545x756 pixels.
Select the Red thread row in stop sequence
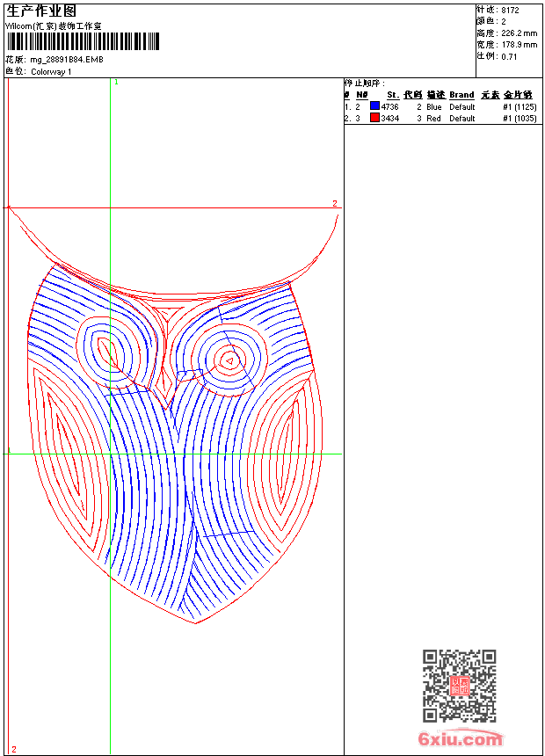click(x=440, y=118)
